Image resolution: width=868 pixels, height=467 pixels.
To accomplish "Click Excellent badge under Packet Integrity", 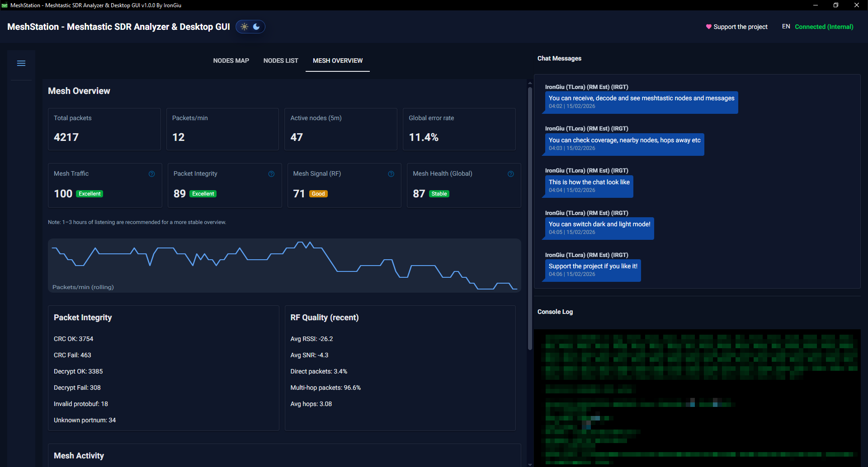I will pyautogui.click(x=203, y=194).
